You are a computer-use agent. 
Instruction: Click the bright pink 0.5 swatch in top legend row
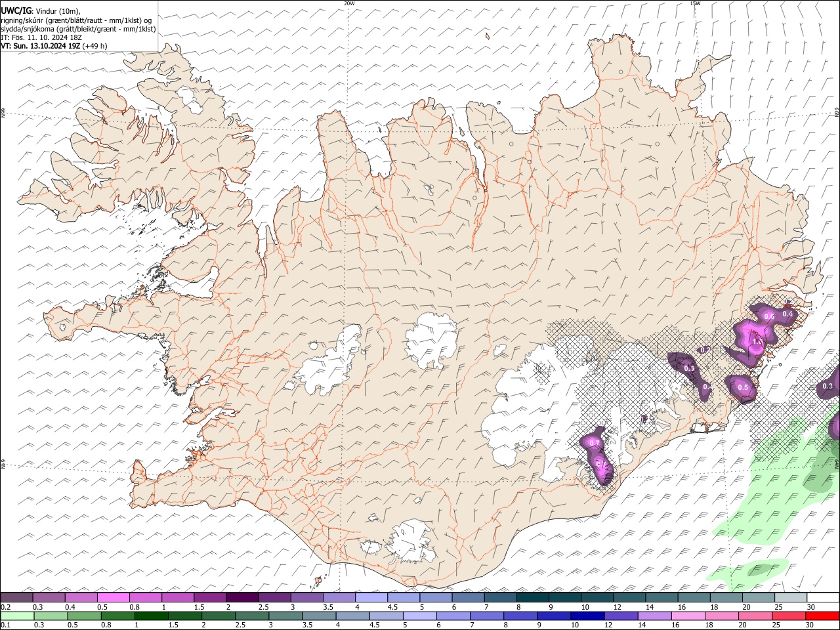click(x=114, y=598)
